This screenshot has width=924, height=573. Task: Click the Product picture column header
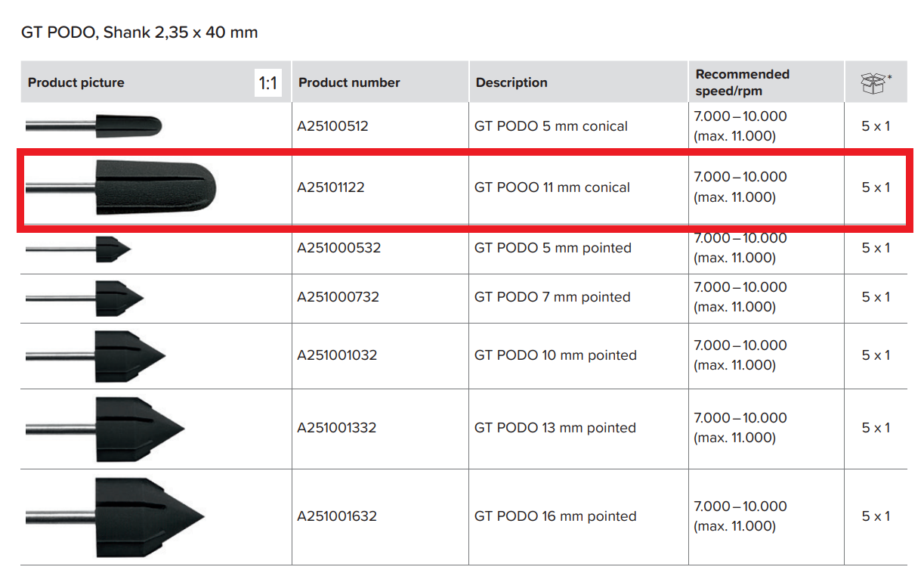point(76,82)
